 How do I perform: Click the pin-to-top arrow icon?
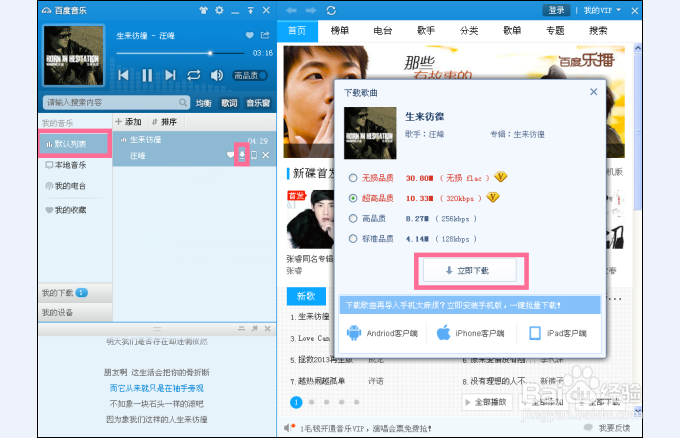[x=251, y=10]
